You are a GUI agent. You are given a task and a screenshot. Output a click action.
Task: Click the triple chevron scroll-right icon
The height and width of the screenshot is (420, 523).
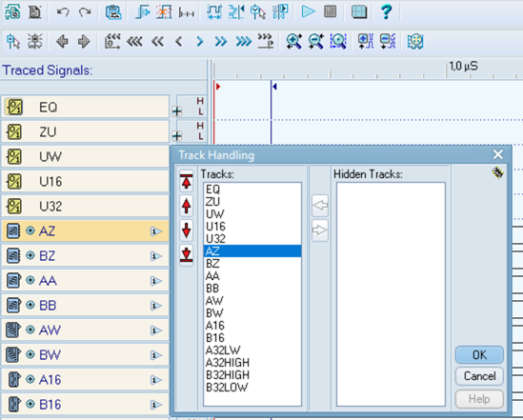coord(244,42)
